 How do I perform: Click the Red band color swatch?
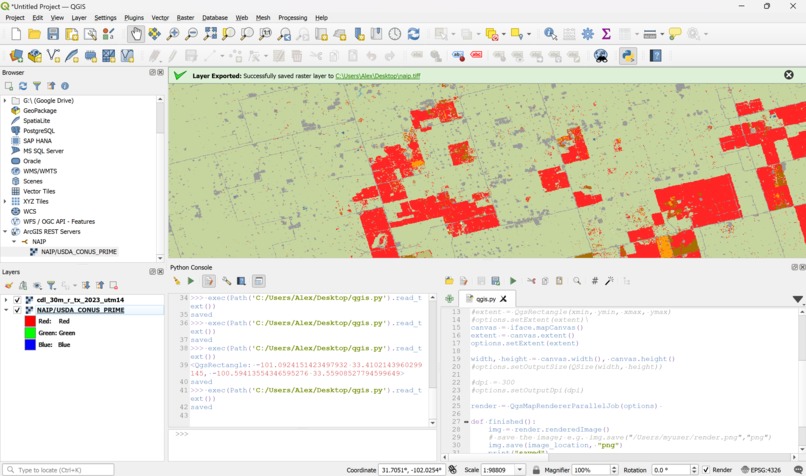(30, 321)
